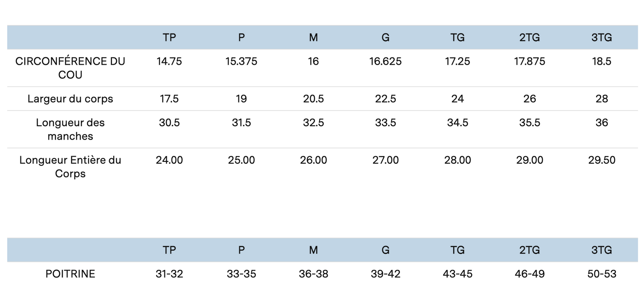The height and width of the screenshot is (305, 644).
Task: Click the 34.5 sleeve length cell
Action: [x=458, y=123]
